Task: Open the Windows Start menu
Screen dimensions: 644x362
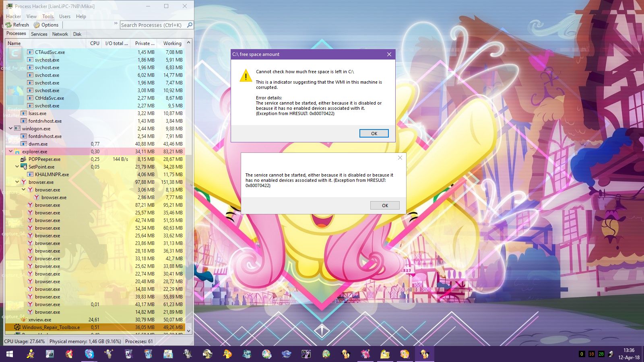Action: (x=10, y=354)
